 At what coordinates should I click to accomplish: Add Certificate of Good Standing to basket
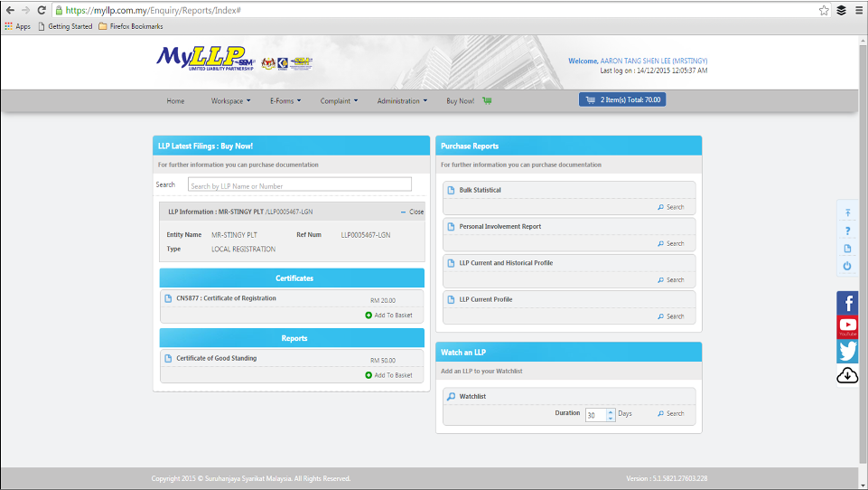pos(388,374)
